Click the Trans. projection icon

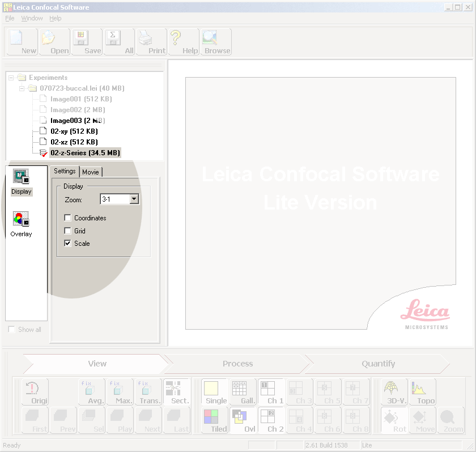(148, 391)
